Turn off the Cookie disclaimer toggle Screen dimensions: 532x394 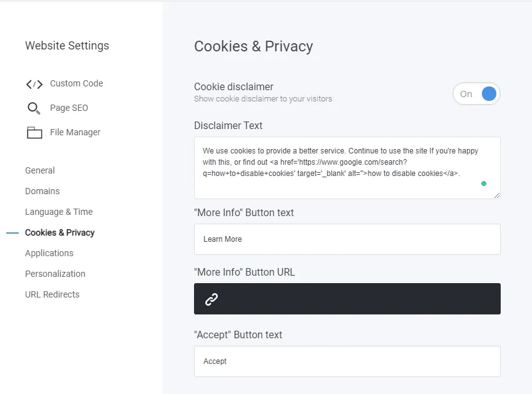[476, 93]
